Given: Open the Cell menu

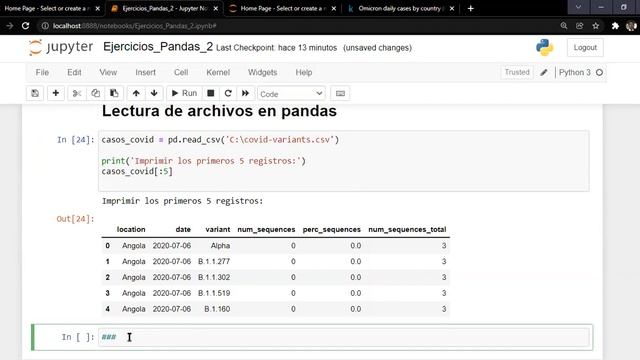Looking at the screenshot, I should pos(181,72).
